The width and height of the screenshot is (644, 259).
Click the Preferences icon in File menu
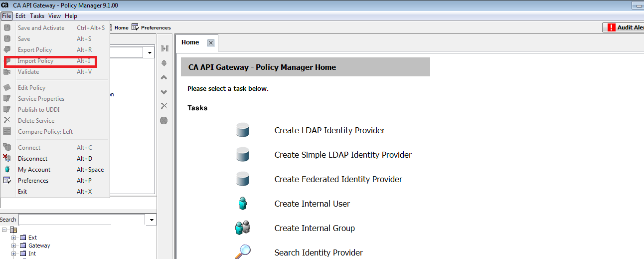[7, 180]
